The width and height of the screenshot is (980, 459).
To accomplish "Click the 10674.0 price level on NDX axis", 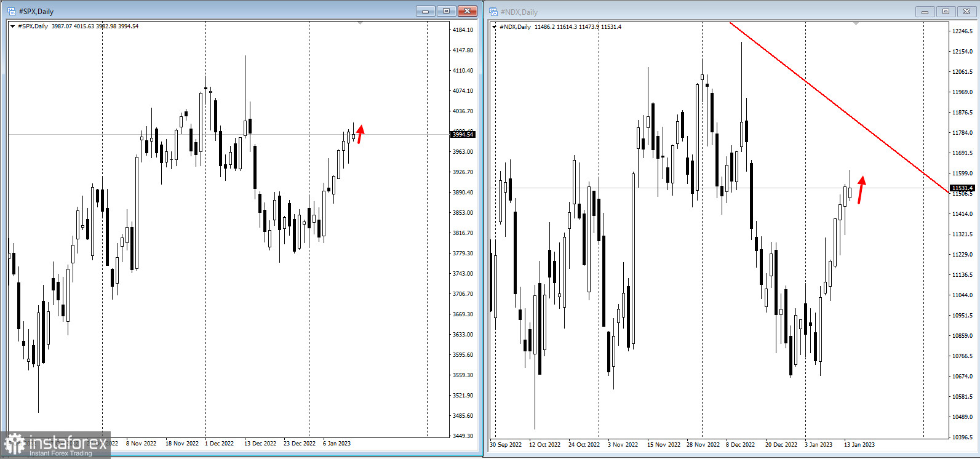I will (x=963, y=377).
